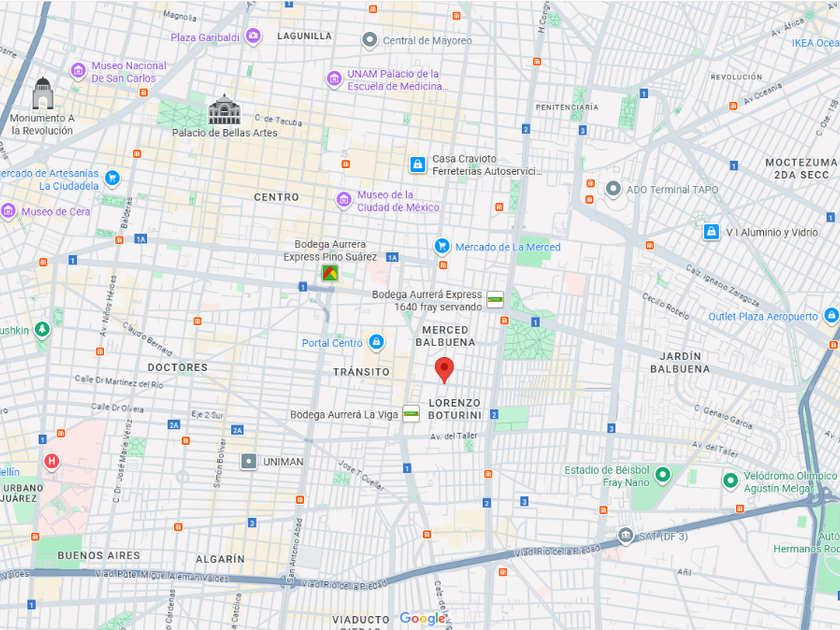Select the SAT (DF 3) government icon

click(x=625, y=536)
